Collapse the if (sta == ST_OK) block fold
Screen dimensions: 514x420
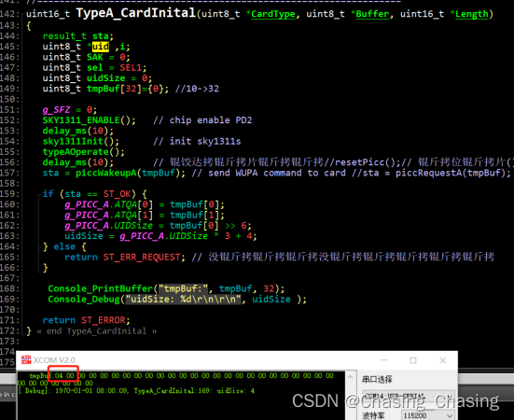(39, 194)
